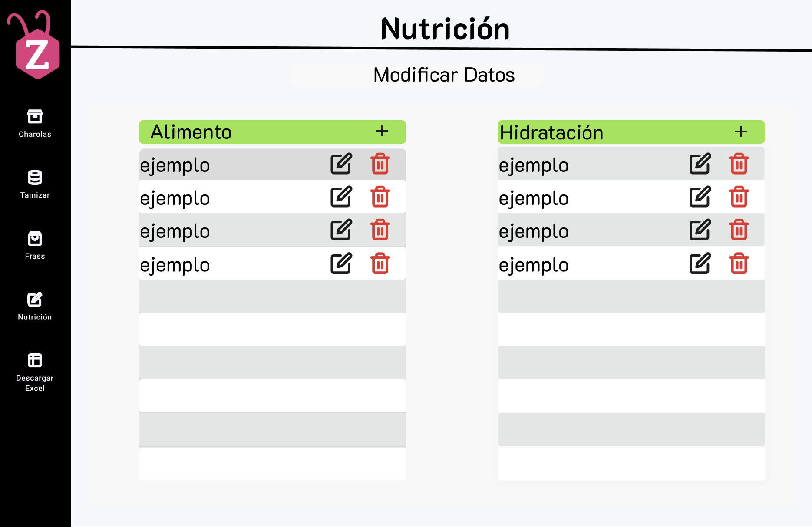Image resolution: width=812 pixels, height=527 pixels.
Task: Edit the third Hidratación ejemplo row
Action: point(700,230)
